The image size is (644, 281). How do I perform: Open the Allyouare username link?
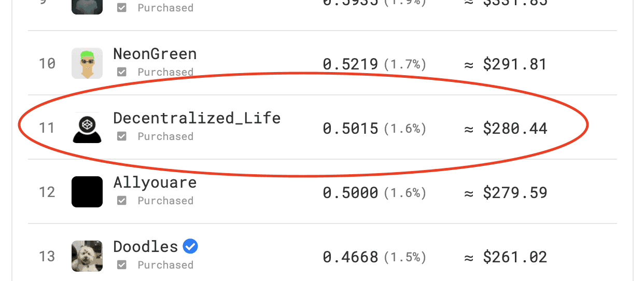(155, 182)
